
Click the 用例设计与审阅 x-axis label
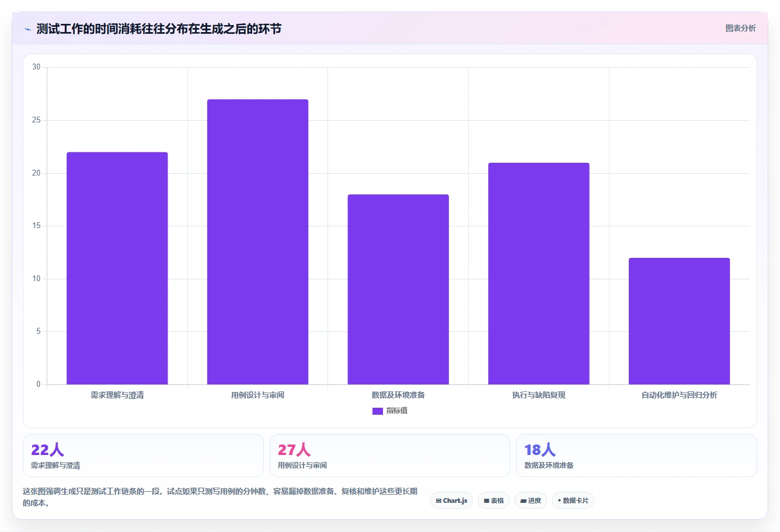click(257, 395)
